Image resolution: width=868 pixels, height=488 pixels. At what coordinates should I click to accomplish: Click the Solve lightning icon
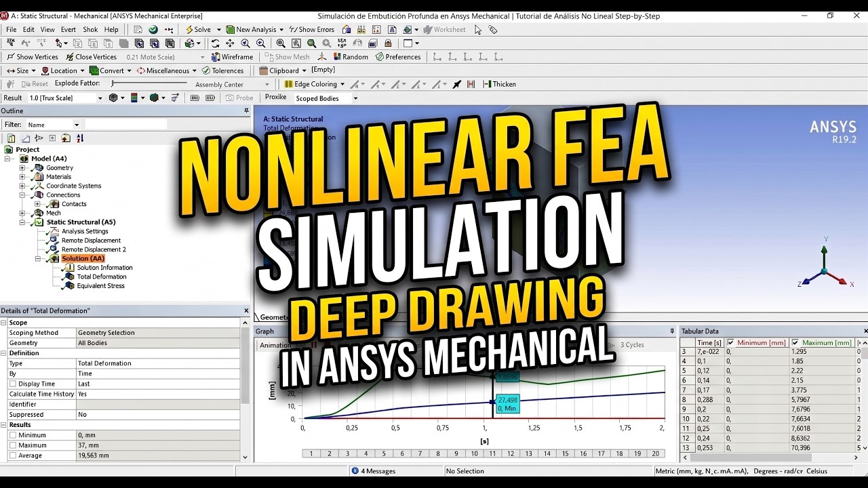[x=189, y=30]
